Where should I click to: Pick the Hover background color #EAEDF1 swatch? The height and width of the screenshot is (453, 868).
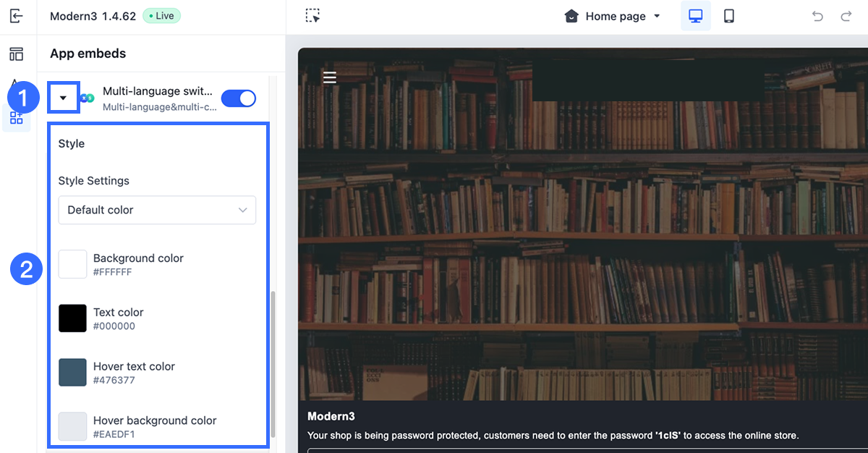click(x=72, y=427)
